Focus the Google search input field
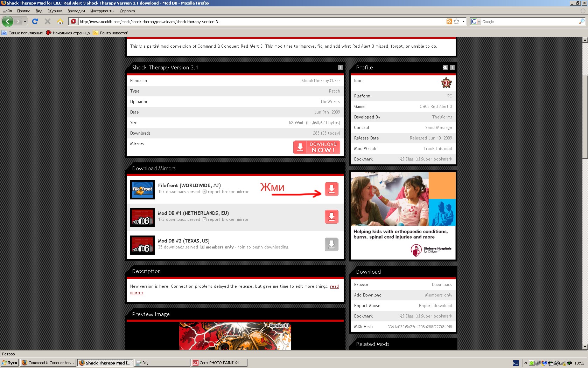The image size is (588, 368). coord(530,21)
